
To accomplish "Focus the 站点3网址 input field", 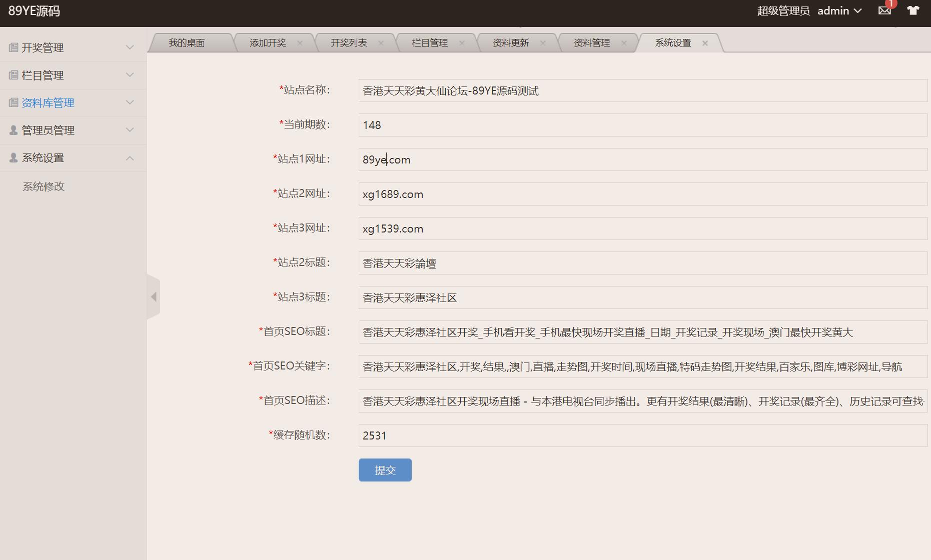I will click(x=643, y=228).
